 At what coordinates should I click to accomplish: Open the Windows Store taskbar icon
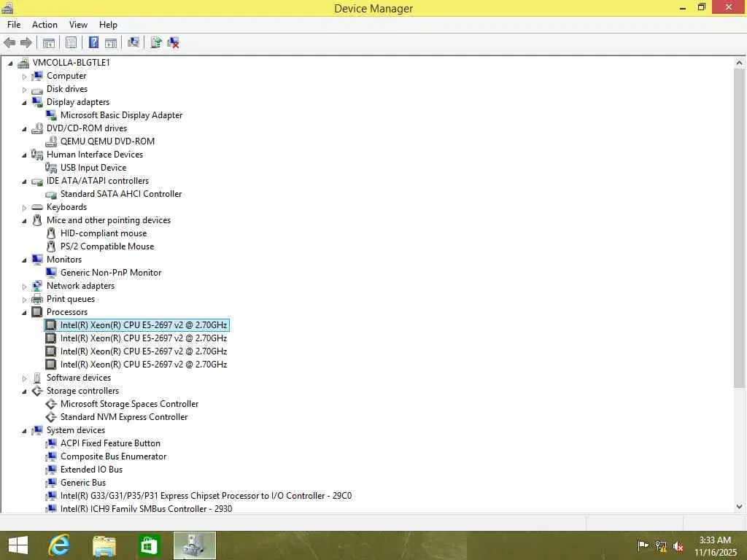[x=148, y=545]
